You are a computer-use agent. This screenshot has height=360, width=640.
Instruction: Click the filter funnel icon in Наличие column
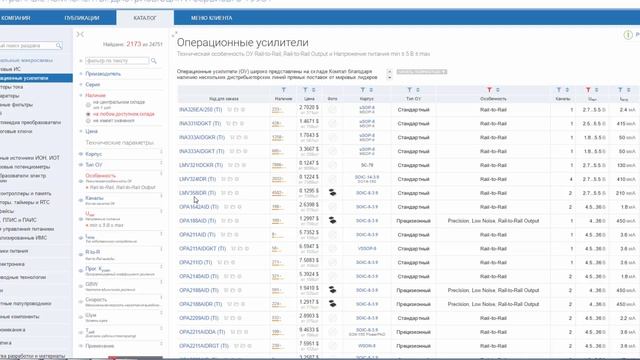coord(284,90)
